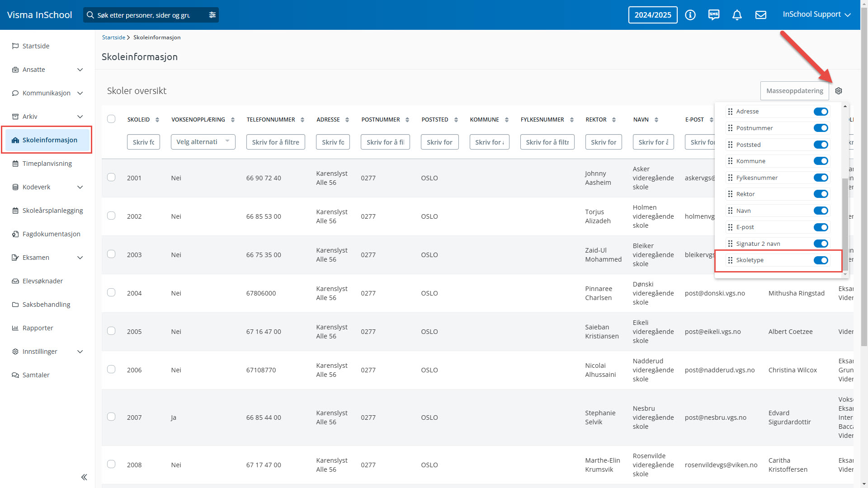This screenshot has height=488, width=868.
Task: Click the Telefonnummer filter input field
Action: click(275, 142)
